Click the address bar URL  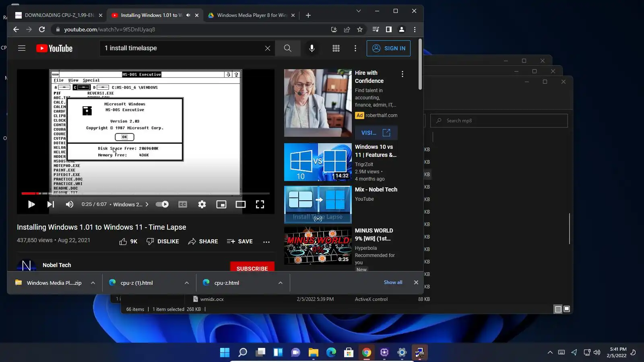109,29
